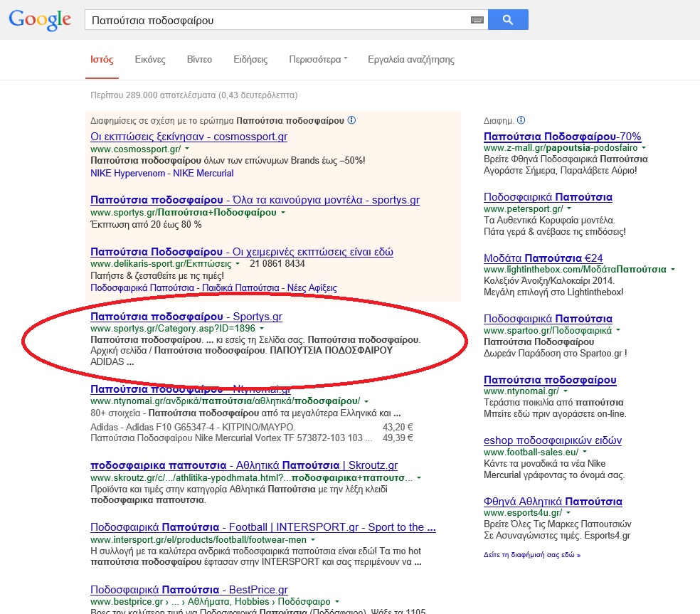
Task: Click the blue magnifier search button
Action: tap(508, 20)
